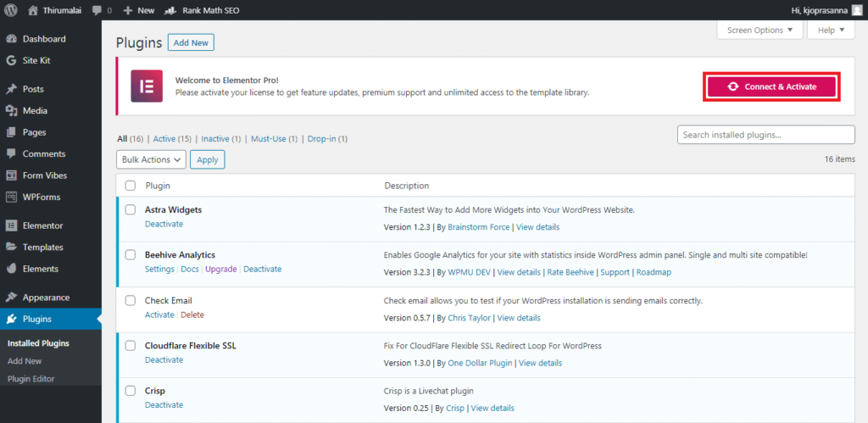Click Connect & Activate button

pyautogui.click(x=771, y=87)
